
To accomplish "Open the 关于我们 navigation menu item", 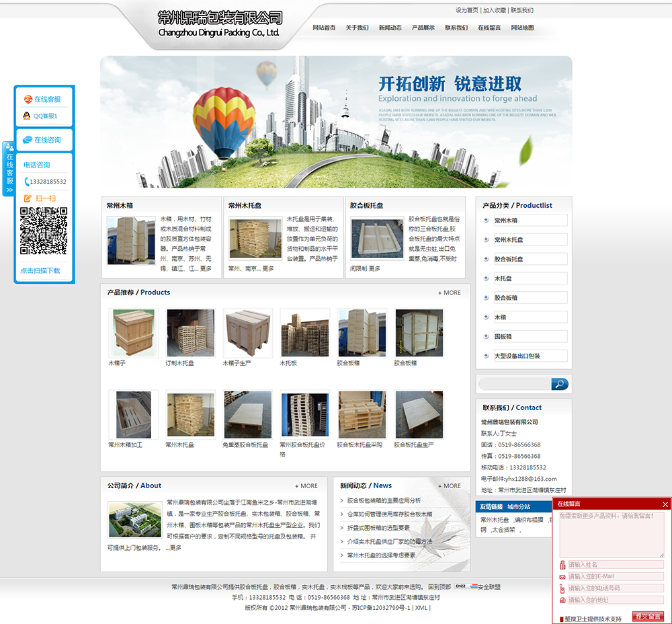I will coord(357,28).
